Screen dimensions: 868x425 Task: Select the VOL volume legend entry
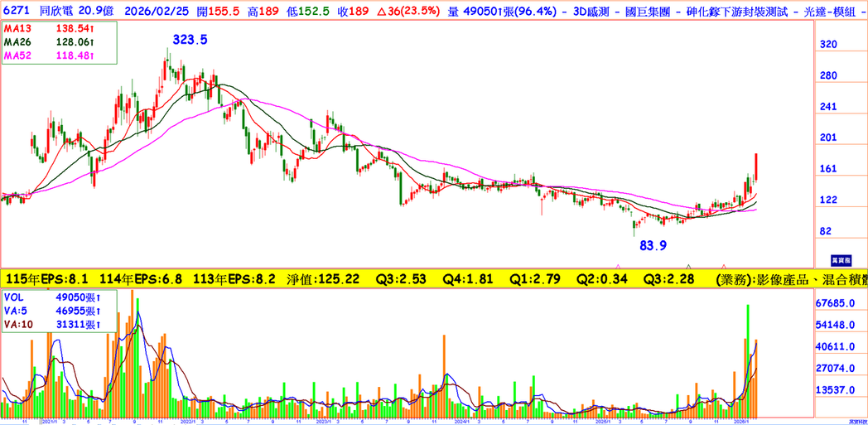coord(48,295)
